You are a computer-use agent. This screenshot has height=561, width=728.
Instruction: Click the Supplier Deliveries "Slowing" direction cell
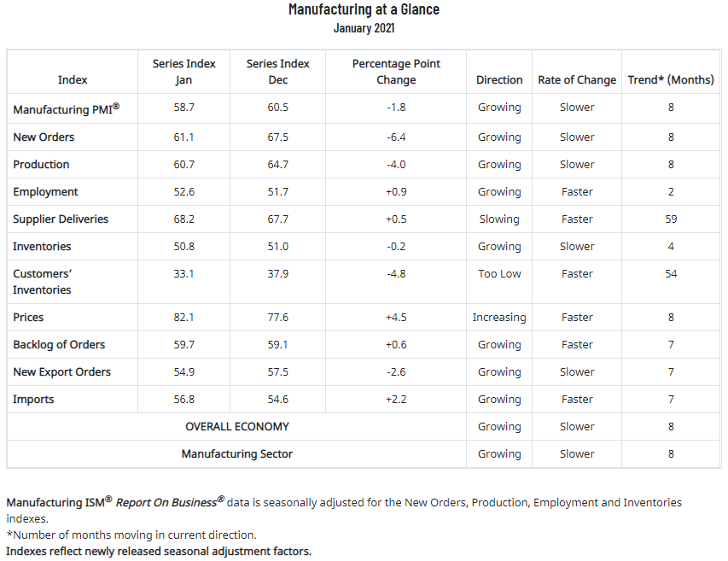pyautogui.click(x=499, y=219)
